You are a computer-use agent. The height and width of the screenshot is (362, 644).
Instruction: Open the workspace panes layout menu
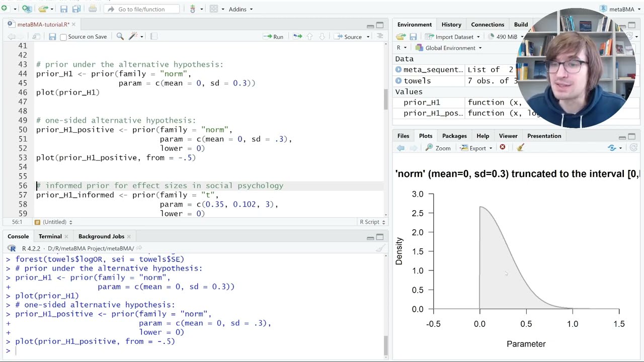[216, 9]
